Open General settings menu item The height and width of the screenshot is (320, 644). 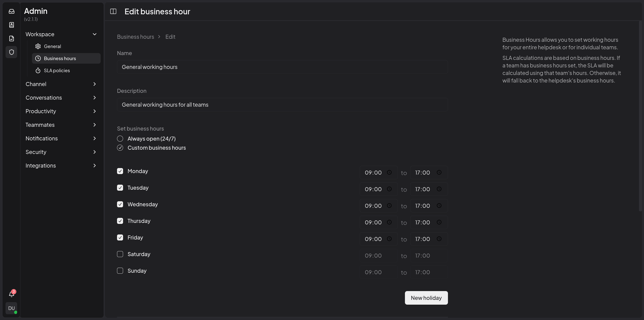(52, 46)
